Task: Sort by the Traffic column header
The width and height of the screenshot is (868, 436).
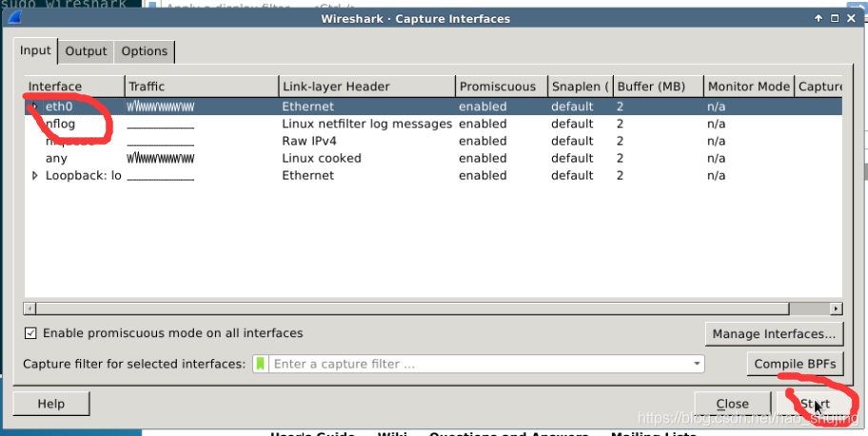Action: click(x=202, y=87)
